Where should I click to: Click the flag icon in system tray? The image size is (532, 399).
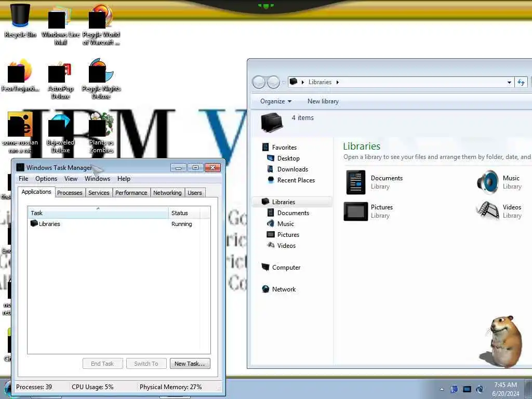point(454,389)
